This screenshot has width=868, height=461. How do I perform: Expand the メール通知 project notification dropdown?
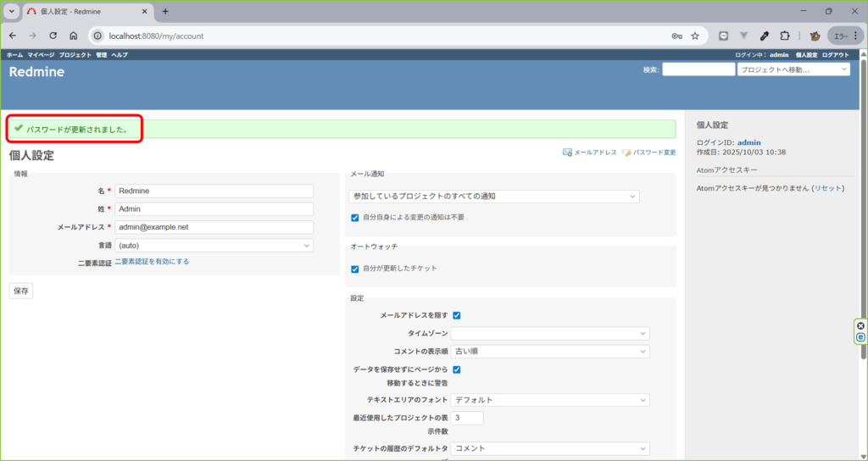(495, 196)
